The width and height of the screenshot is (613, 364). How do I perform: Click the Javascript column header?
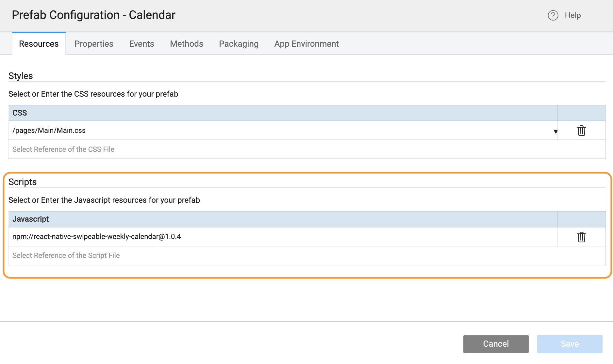click(31, 219)
